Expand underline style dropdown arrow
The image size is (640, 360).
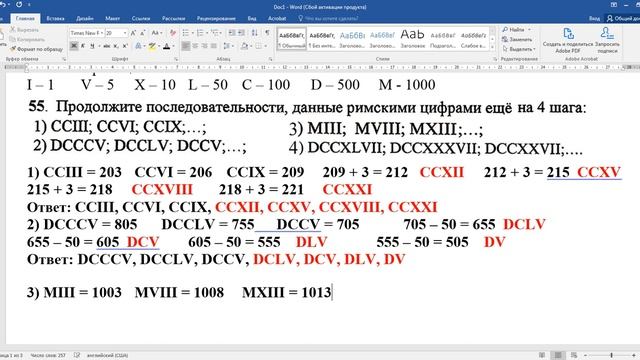[99, 46]
